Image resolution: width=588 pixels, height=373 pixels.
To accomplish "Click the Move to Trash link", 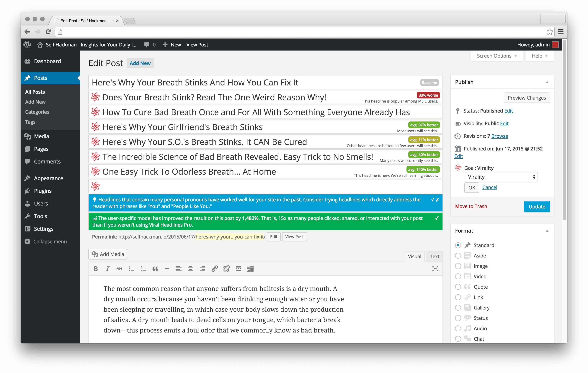I will point(471,206).
